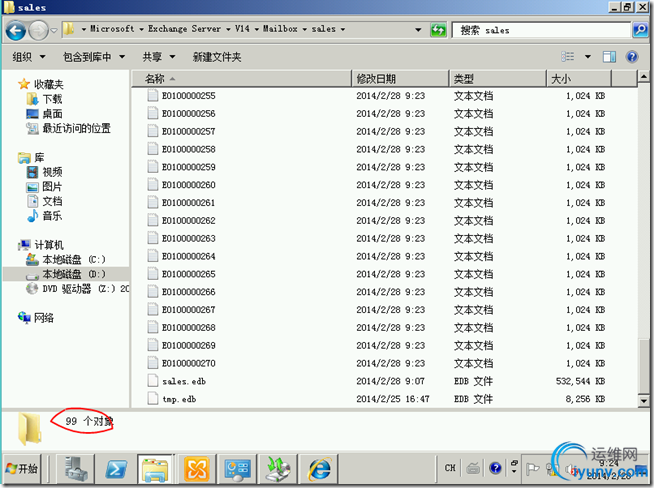654x488 pixels.
Task: Select 收藏夹 in navigation pane
Action: tap(48, 84)
